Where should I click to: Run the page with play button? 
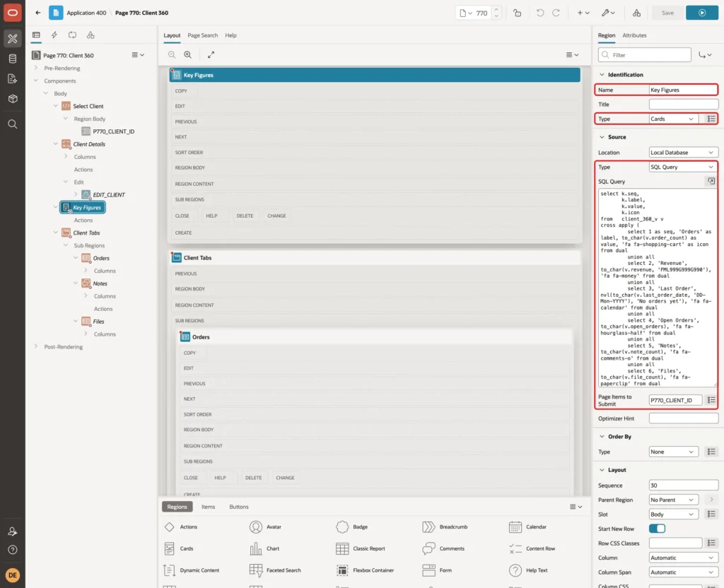click(x=702, y=13)
